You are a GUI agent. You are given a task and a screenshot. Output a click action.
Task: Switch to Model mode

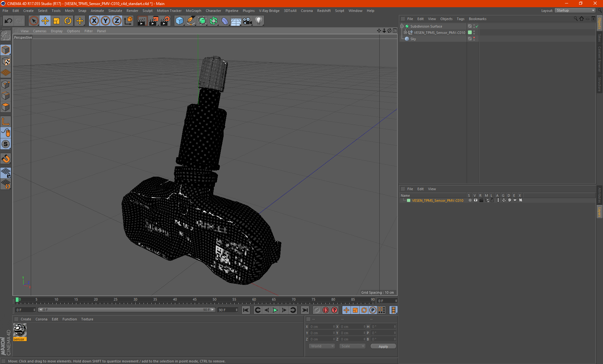[x=6, y=50]
